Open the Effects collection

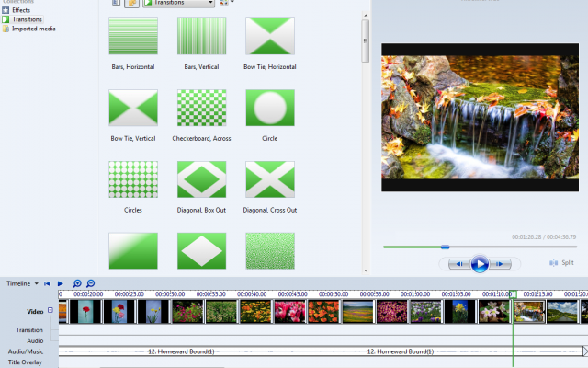pos(17,10)
